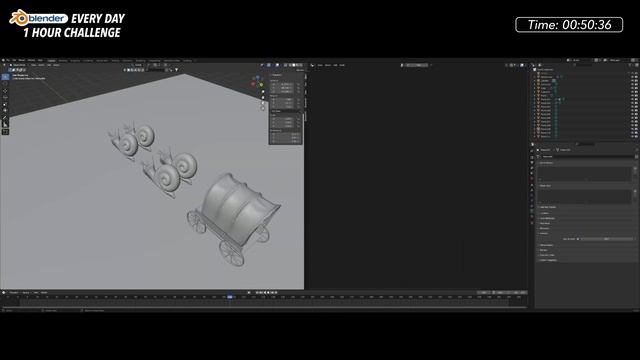Open the Window menu in top bar
Image resolution: width=640 pixels, height=360 pixels.
point(31,60)
